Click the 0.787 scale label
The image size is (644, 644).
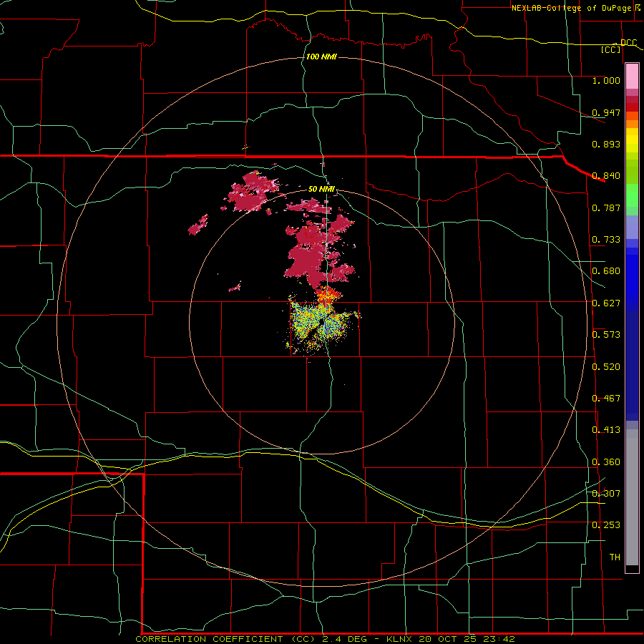pyautogui.click(x=606, y=208)
